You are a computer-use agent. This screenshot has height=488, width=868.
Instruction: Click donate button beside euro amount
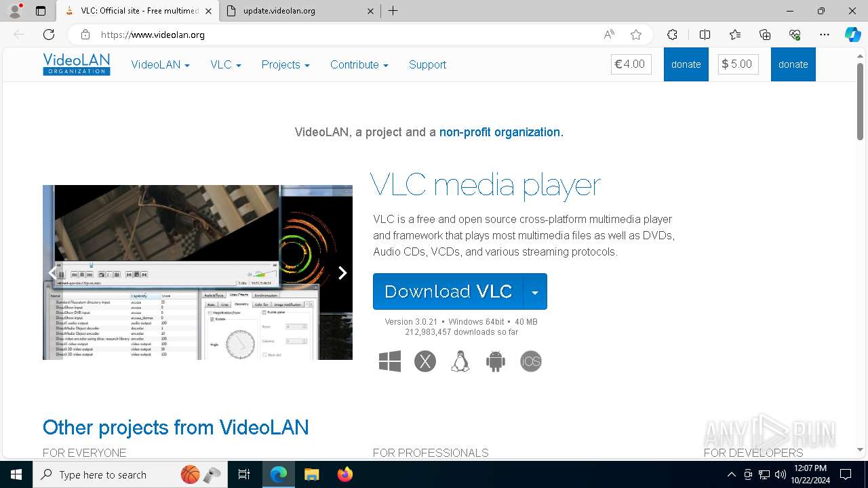pos(686,64)
